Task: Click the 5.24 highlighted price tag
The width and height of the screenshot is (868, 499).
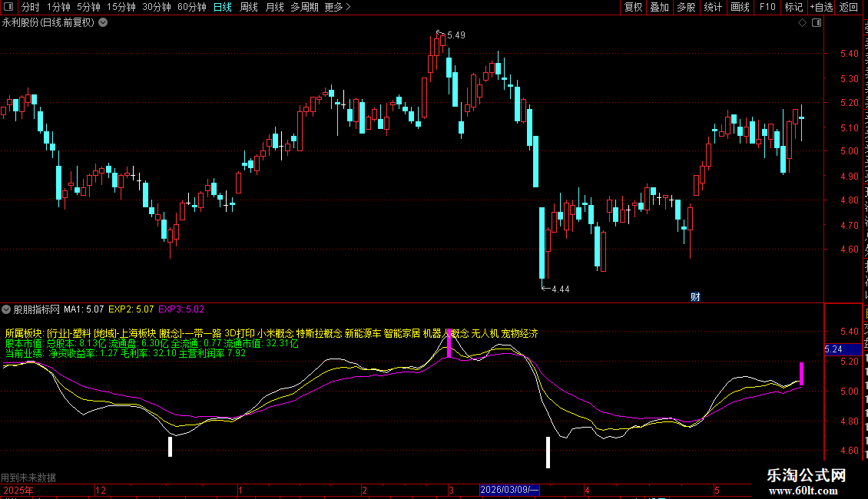Action: (x=843, y=349)
